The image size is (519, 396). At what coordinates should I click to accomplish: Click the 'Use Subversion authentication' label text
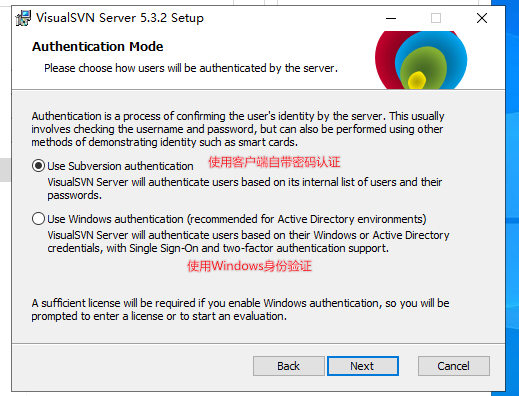click(x=120, y=166)
